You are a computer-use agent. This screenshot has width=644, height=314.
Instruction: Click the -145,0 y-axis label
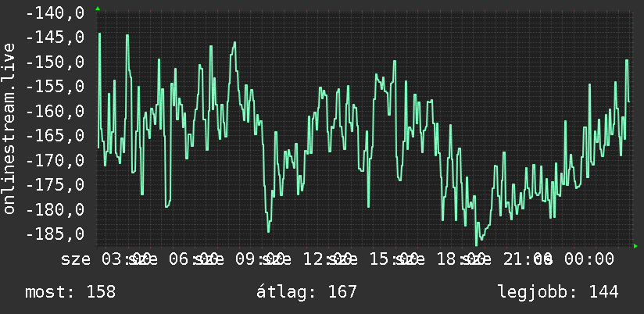click(55, 37)
